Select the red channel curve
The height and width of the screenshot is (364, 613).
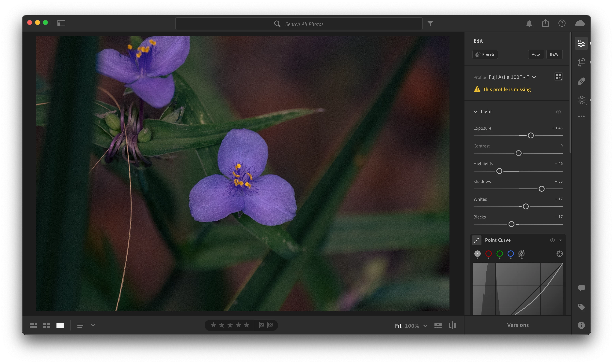click(488, 254)
